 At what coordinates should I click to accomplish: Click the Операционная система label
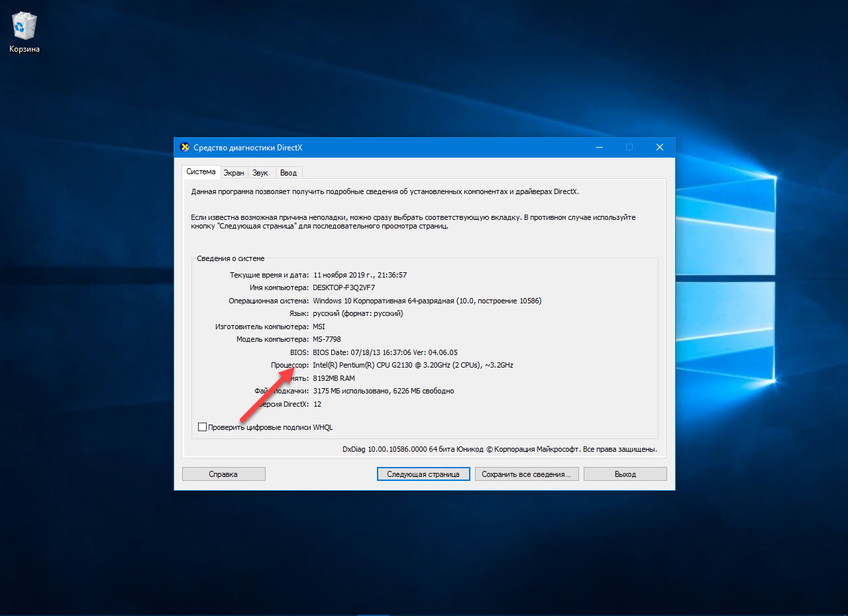click(x=268, y=301)
